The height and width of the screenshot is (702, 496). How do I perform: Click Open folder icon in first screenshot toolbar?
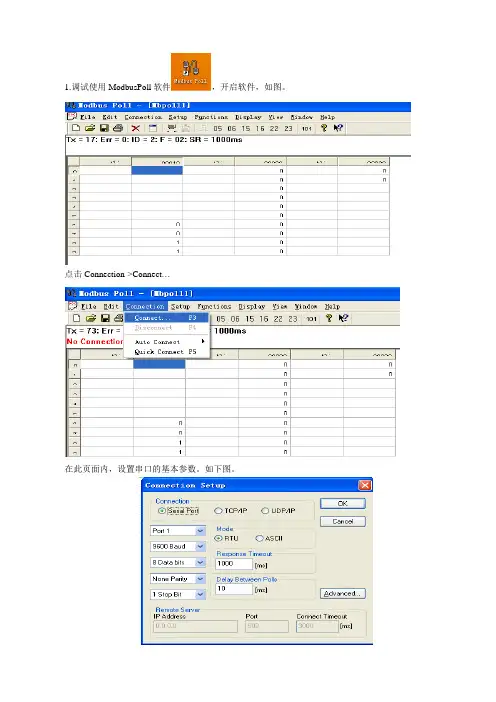(90, 128)
